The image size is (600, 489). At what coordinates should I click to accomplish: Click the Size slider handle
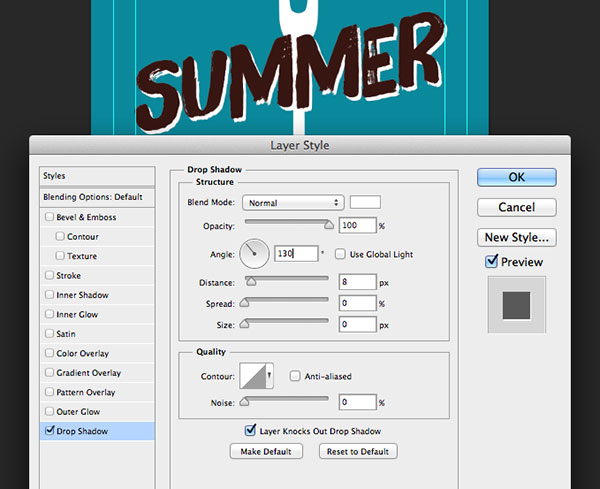(x=244, y=324)
